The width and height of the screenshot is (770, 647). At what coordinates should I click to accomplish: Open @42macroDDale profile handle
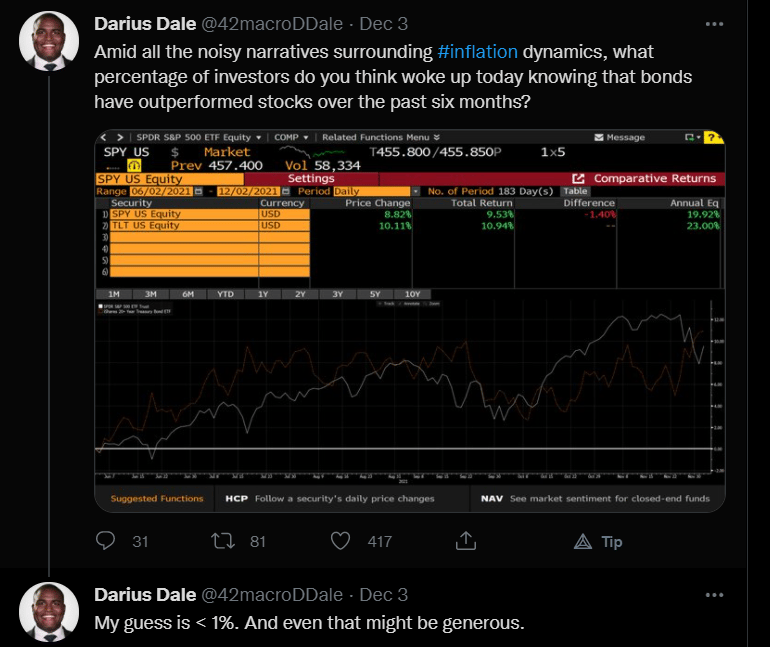(272, 24)
